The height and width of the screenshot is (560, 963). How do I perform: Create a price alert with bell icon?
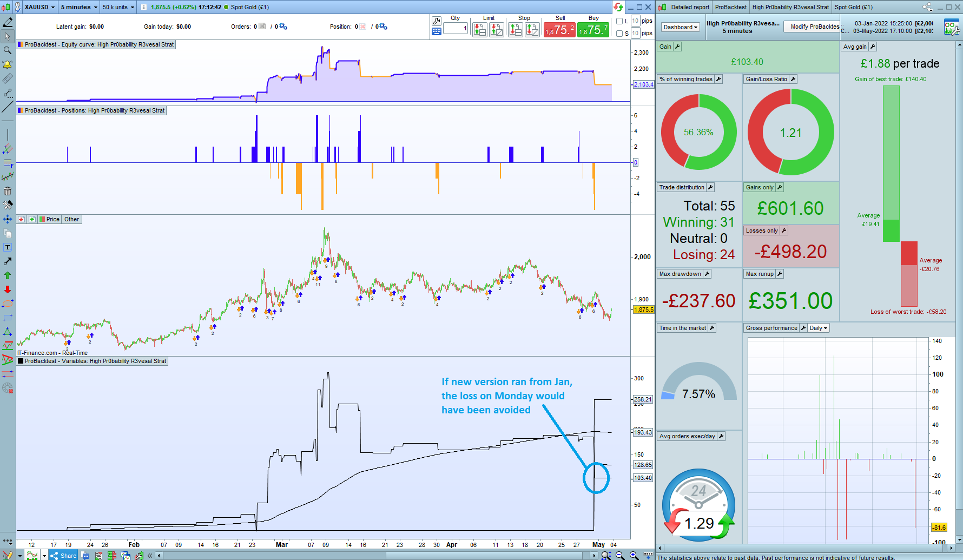(8, 64)
